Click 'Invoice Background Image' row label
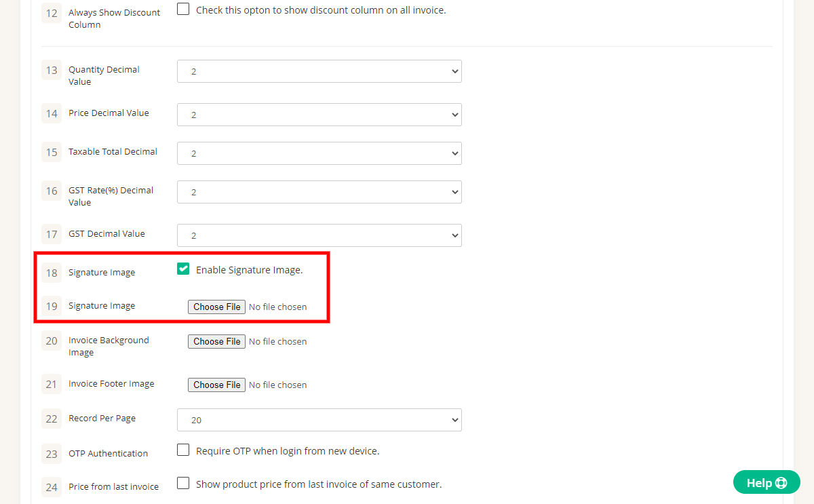 click(x=109, y=346)
